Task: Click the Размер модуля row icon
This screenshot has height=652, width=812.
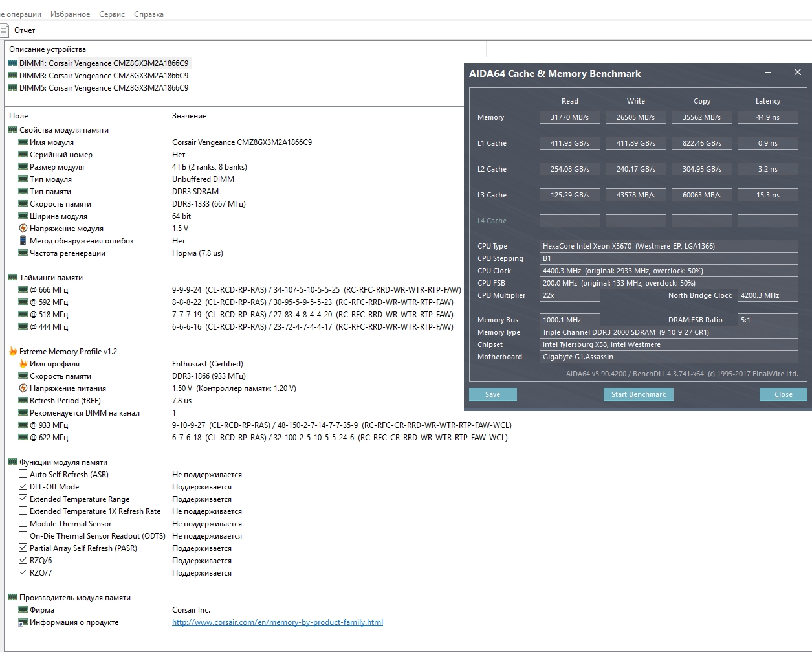Action: click(x=23, y=167)
